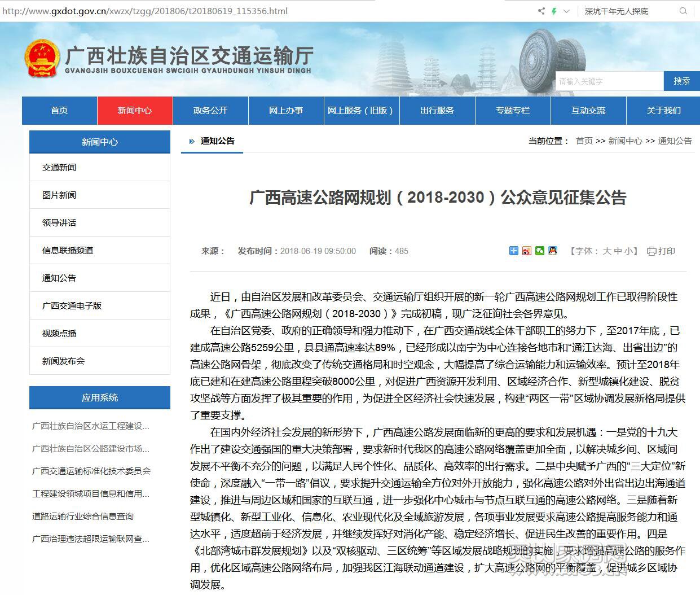The height and width of the screenshot is (595, 700).
Task: Click the paragraph starting 在国内外经济社会发展的新形势下
Action: pos(438,509)
